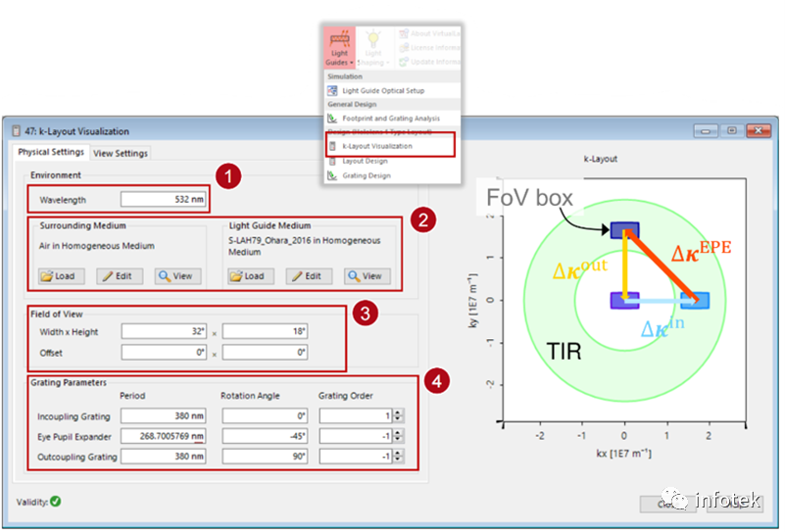This screenshot has height=532, width=785.
Task: Switch to the Physical Settings tab
Action: point(51,152)
